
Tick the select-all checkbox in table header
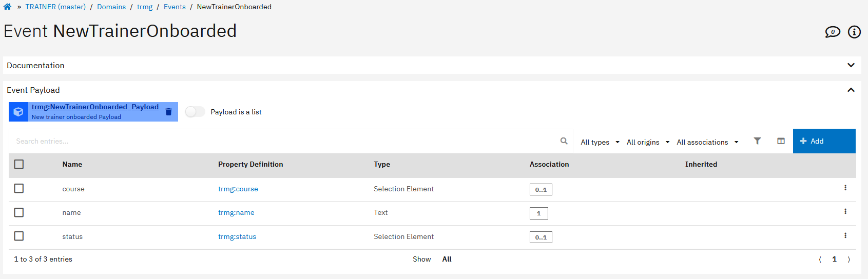point(19,164)
